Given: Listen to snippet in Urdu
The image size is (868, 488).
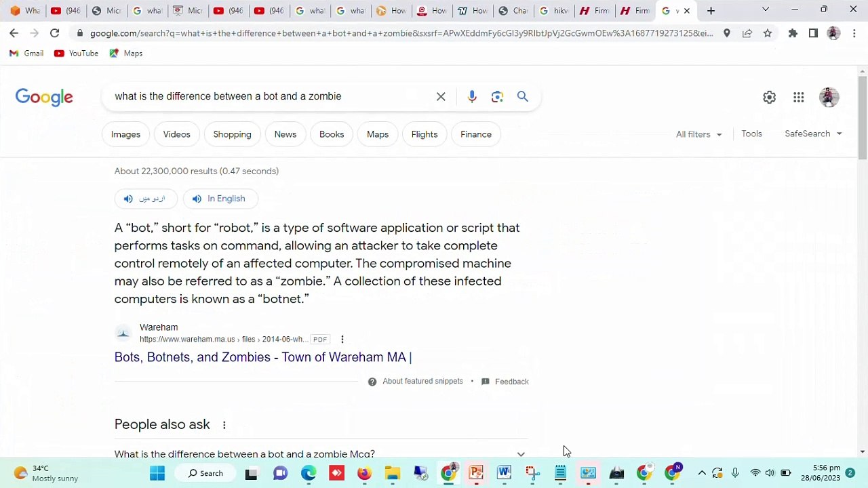Looking at the screenshot, I should point(145,199).
